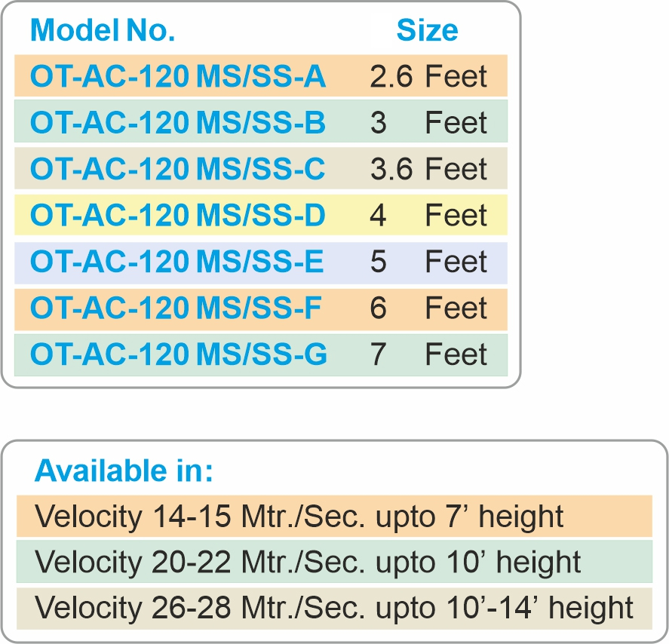Image resolution: width=669 pixels, height=644 pixels.
Task: Select model OT-AC-120 MS/SS-A
Action: point(178,76)
